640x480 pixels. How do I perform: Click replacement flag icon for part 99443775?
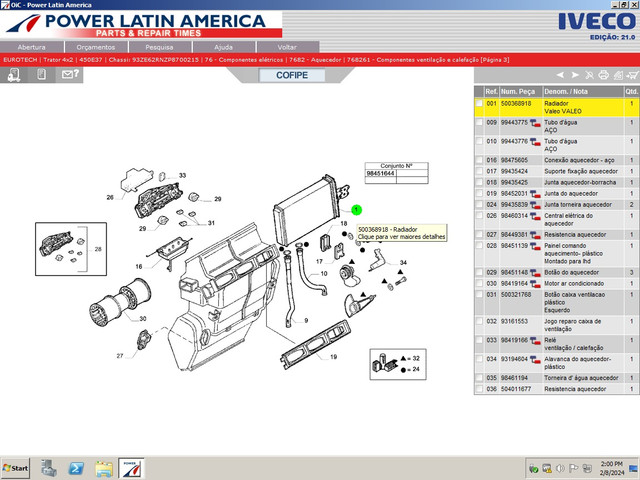[x=535, y=123]
